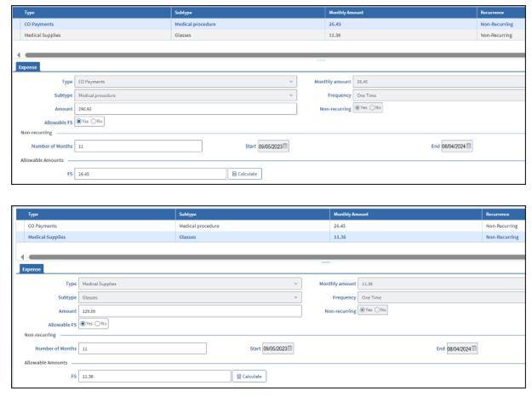Click Calculate button beside FS 11.36
532x397 pixels.
click(x=249, y=377)
